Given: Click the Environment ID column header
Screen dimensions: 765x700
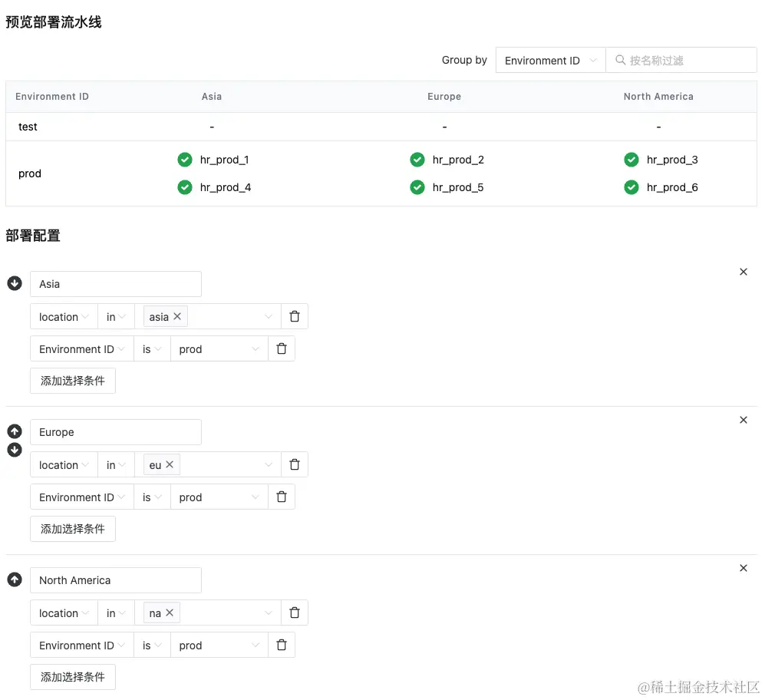Looking at the screenshot, I should coord(52,96).
